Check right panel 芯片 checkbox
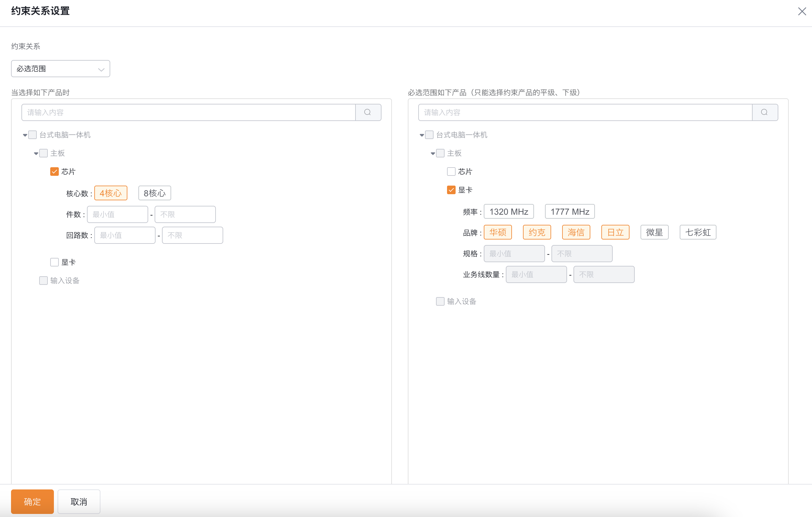Screen dimensions: 812x517 pyautogui.click(x=451, y=172)
